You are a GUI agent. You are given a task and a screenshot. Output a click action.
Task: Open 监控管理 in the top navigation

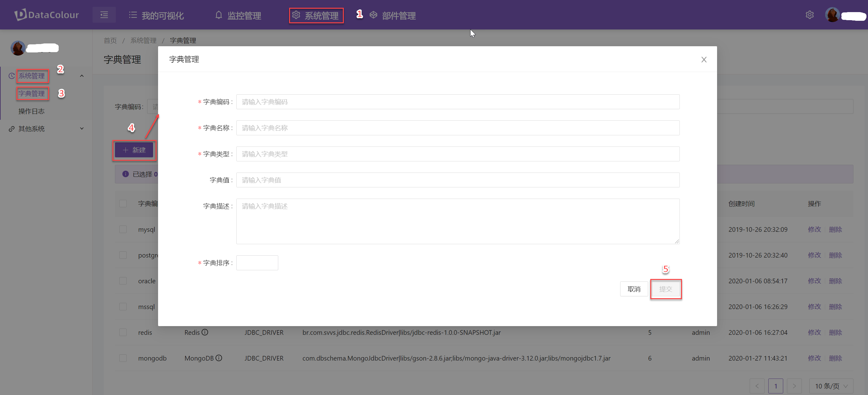point(238,16)
